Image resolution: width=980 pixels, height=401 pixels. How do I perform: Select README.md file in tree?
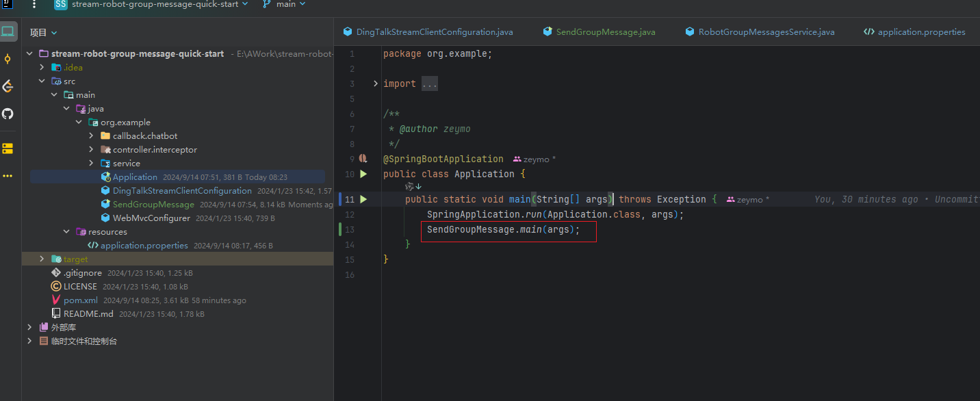[x=88, y=314]
